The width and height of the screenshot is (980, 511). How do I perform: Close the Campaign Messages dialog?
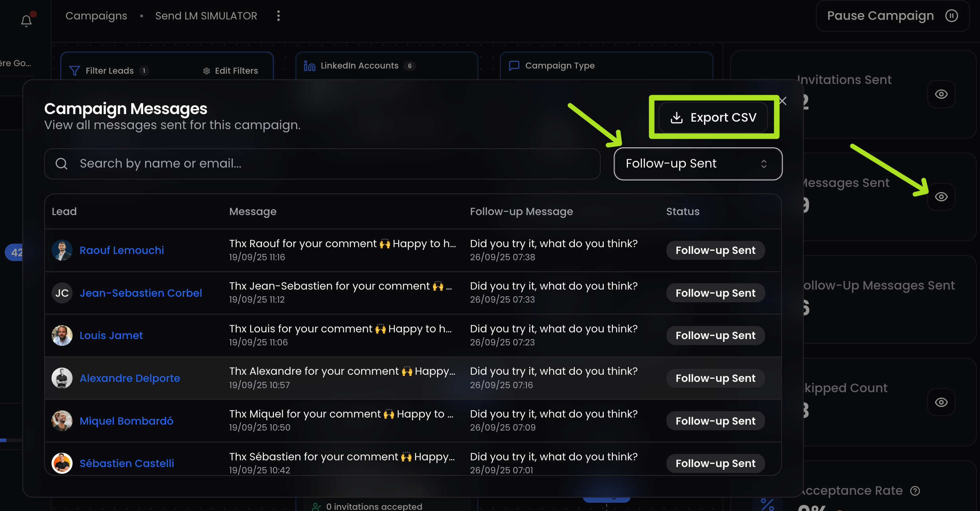pyautogui.click(x=783, y=101)
